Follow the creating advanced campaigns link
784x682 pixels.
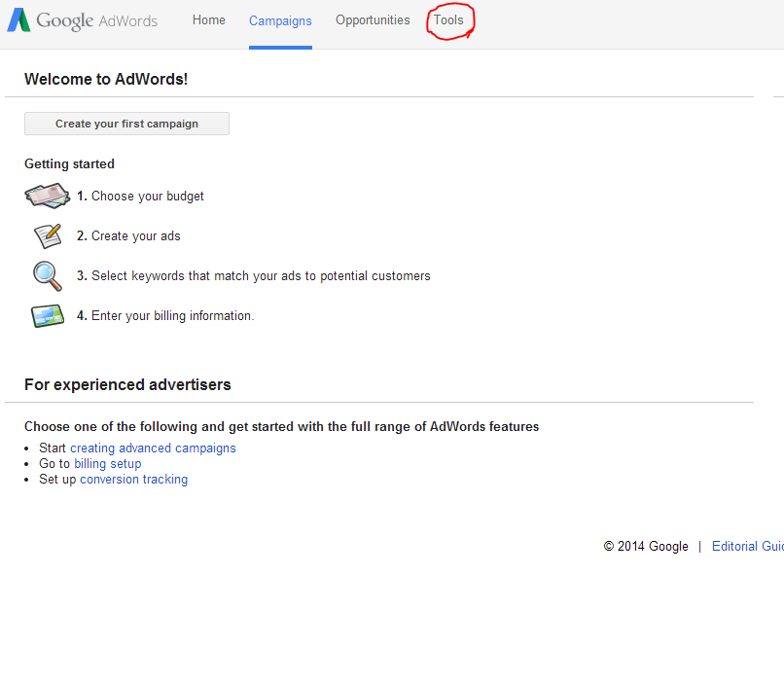[153, 449]
